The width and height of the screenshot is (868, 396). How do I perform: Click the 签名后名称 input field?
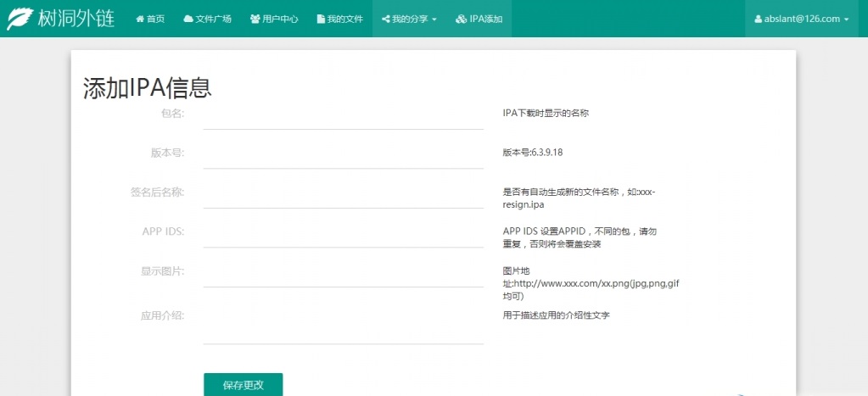[x=344, y=195]
